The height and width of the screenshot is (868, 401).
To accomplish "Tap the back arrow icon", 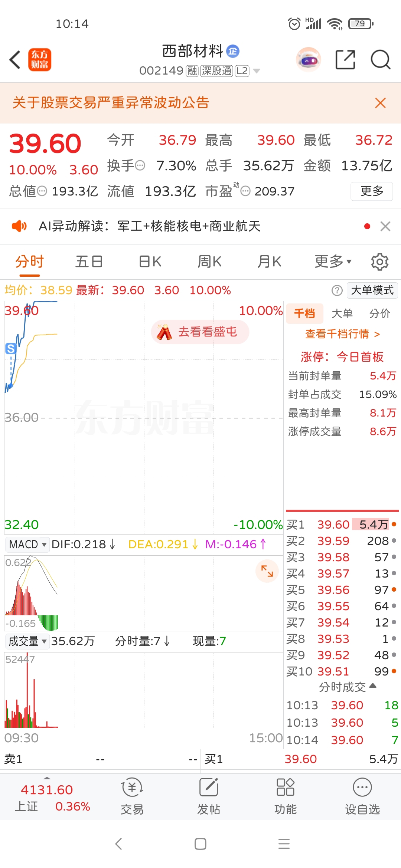I will (15, 60).
